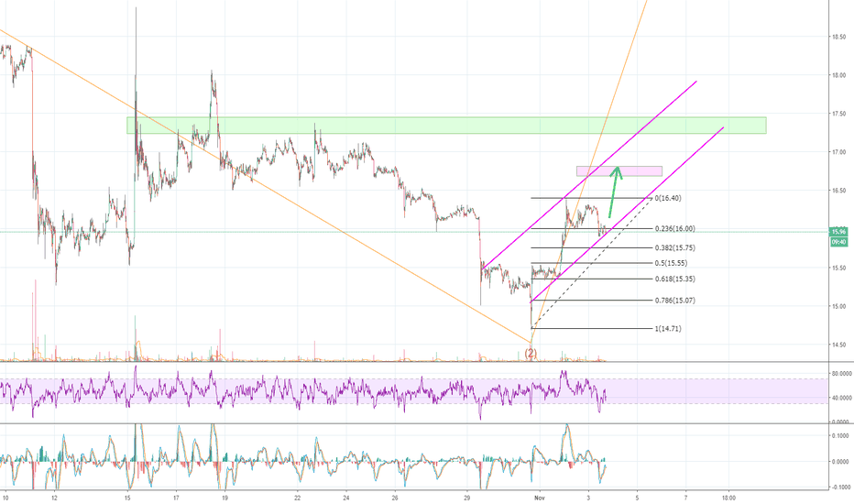Click 17.50 on the price axis

click(838, 114)
